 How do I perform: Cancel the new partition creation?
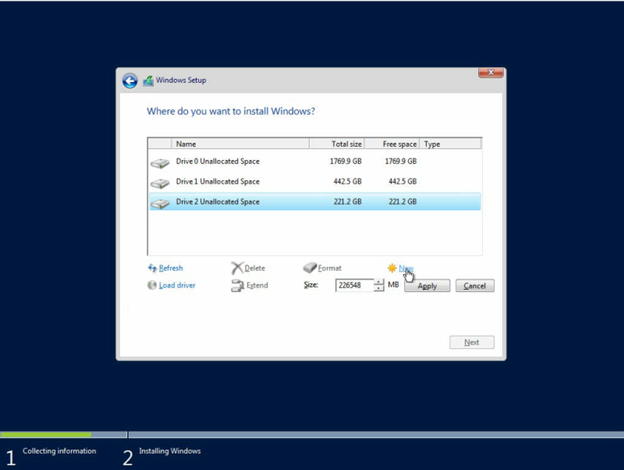[475, 286]
